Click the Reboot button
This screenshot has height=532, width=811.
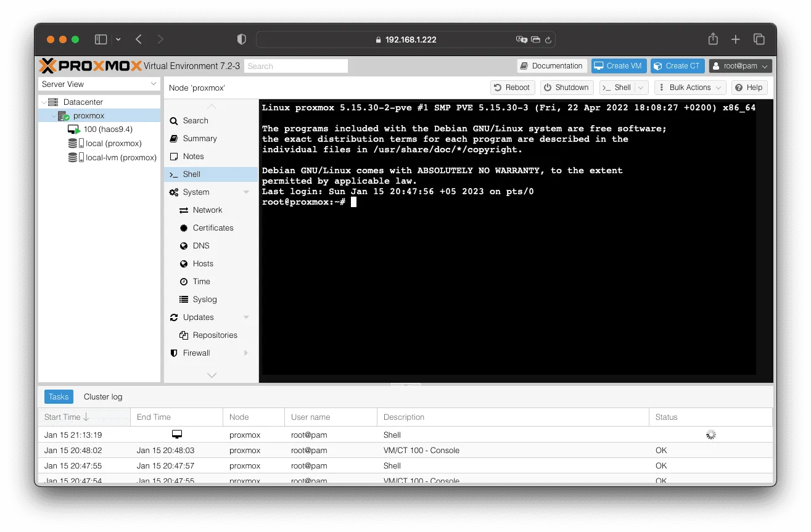coord(512,88)
